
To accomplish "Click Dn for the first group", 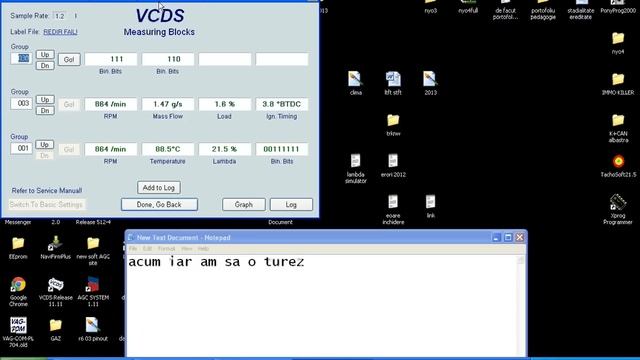I will 45,65.
